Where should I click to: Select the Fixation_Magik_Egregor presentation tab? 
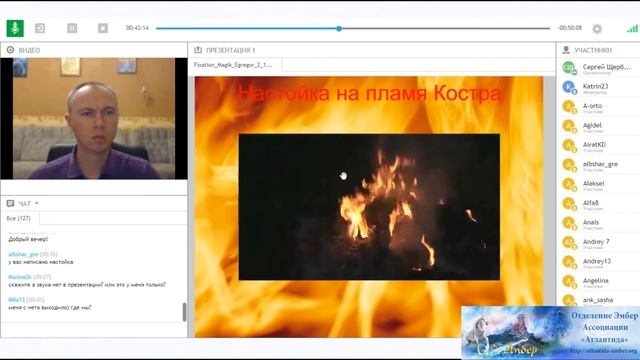[x=233, y=65]
